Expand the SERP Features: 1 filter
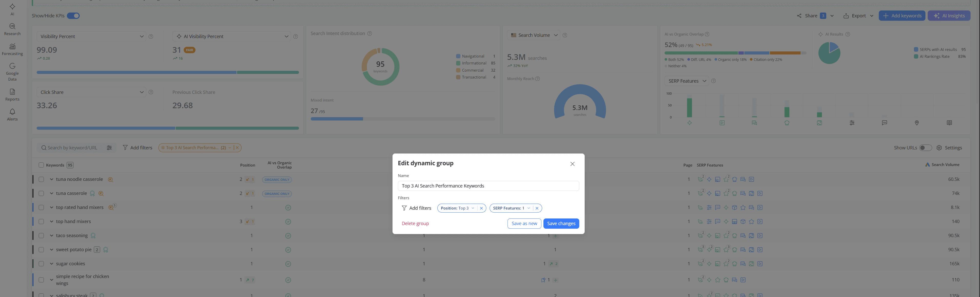The width and height of the screenshot is (980, 297). 528,208
